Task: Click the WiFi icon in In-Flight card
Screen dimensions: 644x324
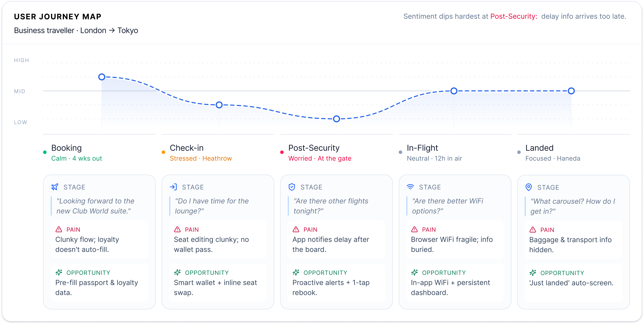Action: point(410,187)
